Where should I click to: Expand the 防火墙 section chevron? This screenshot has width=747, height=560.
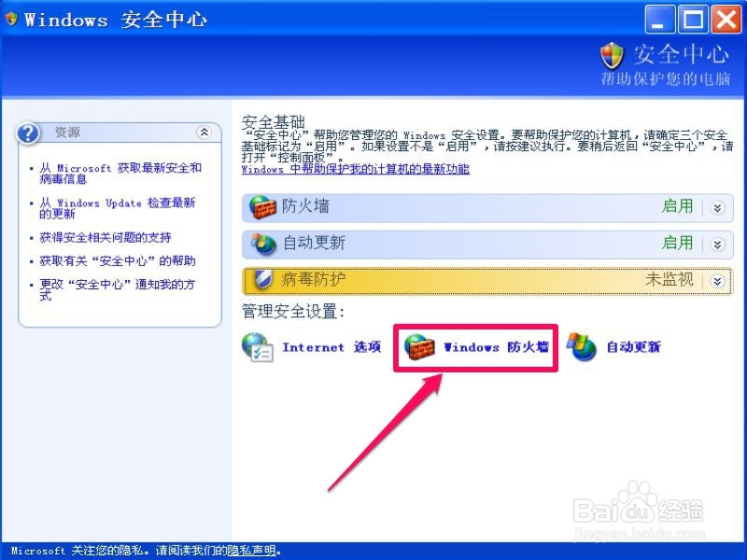[x=717, y=207]
